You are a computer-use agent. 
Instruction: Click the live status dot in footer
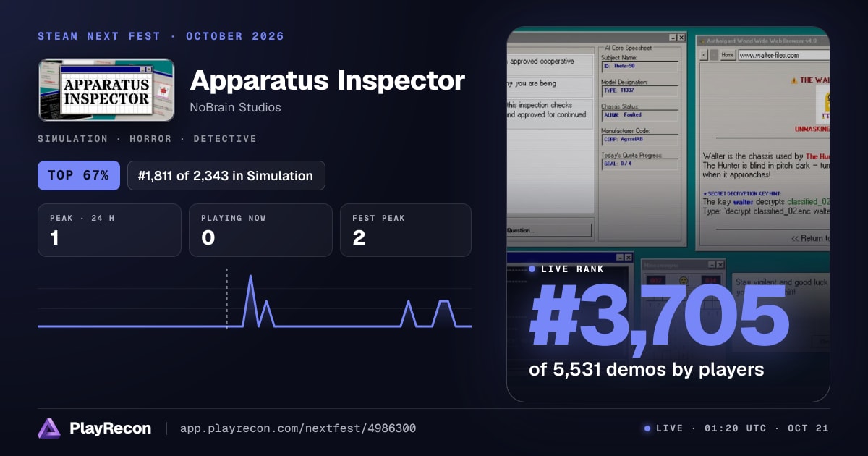pyautogui.click(x=647, y=428)
